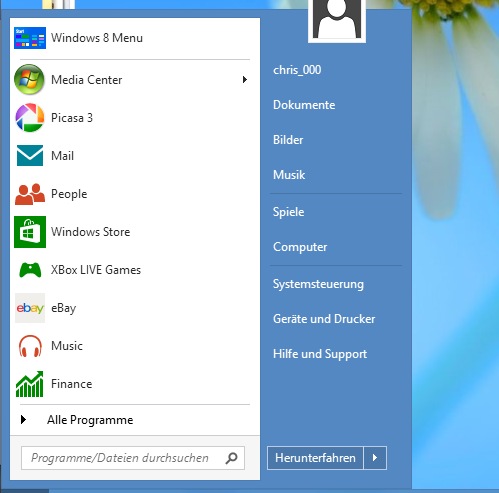Screen dimensions: 499x493
Task: Select the Finance label text
Action: coord(71,384)
